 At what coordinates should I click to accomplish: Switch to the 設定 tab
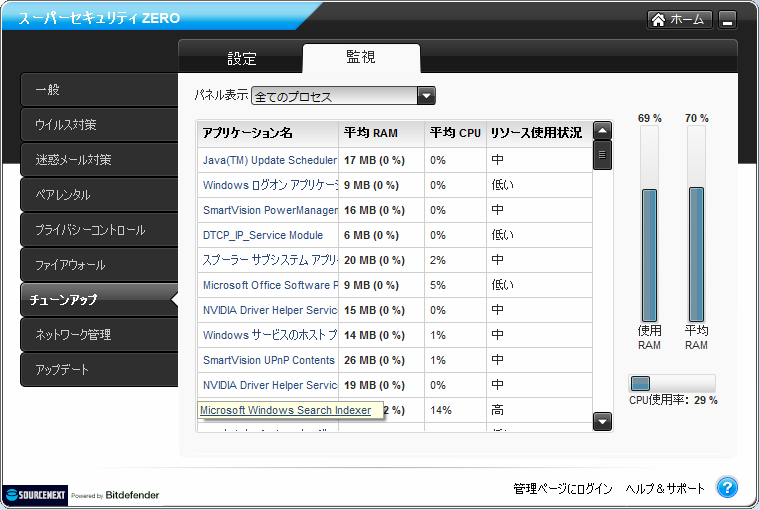[x=241, y=59]
